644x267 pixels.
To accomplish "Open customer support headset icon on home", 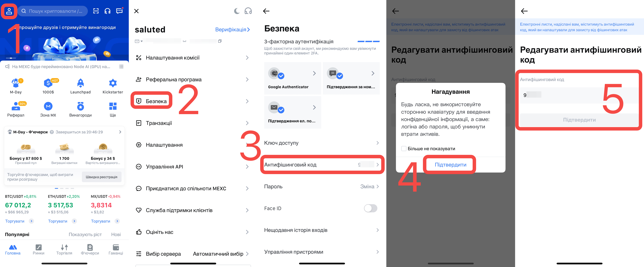I will tap(107, 11).
